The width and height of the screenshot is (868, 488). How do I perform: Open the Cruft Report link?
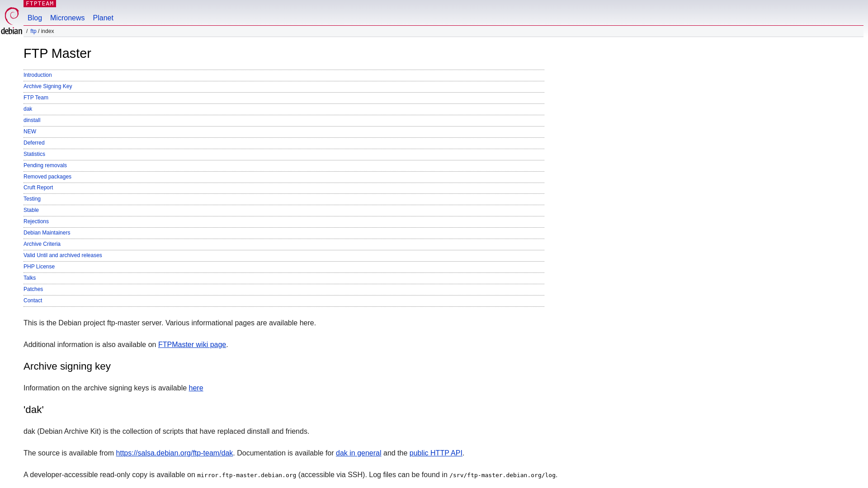pyautogui.click(x=38, y=188)
